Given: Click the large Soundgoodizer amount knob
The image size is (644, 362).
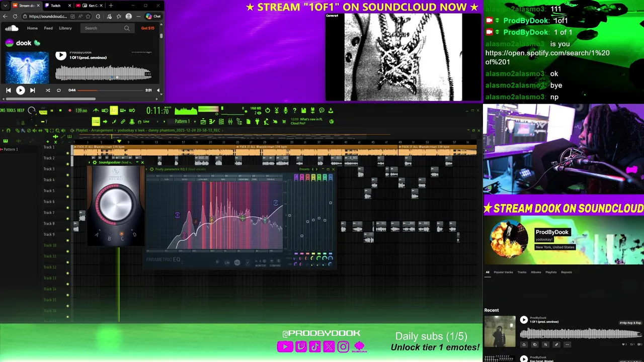Looking at the screenshot, I should 116,204.
